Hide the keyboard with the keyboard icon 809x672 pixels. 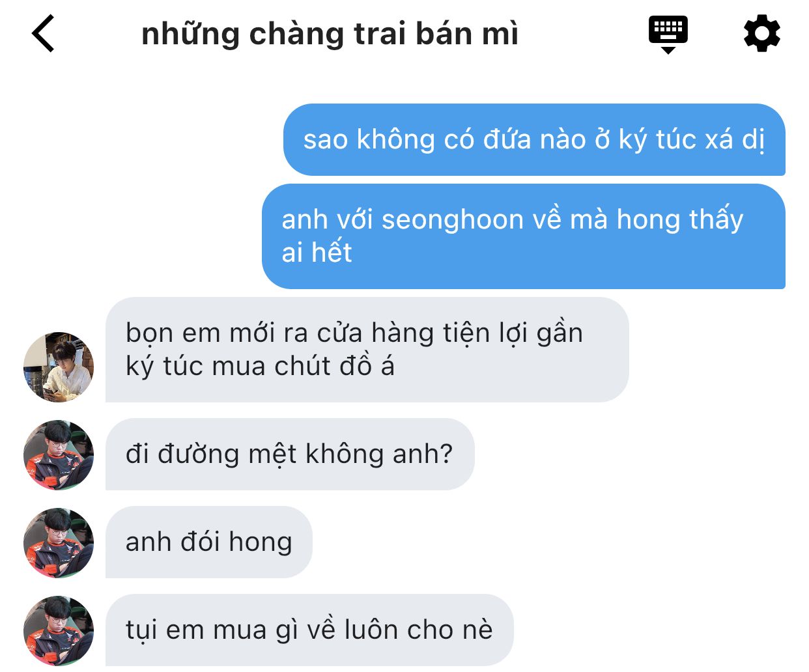coord(668,34)
